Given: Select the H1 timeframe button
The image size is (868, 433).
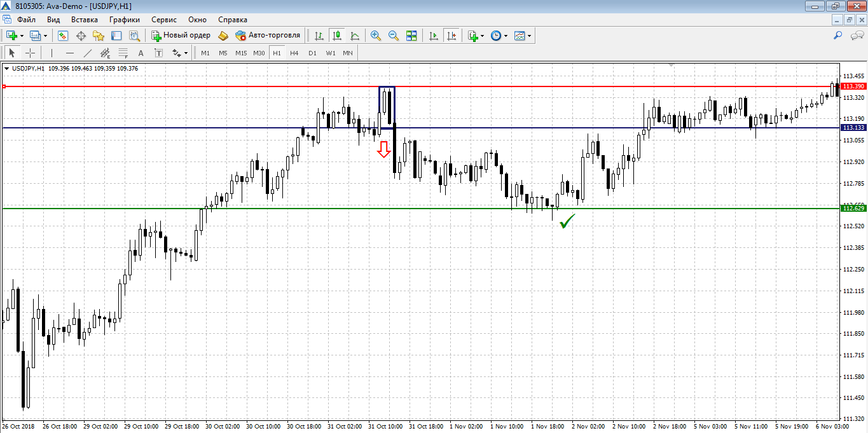Looking at the screenshot, I should point(277,53).
